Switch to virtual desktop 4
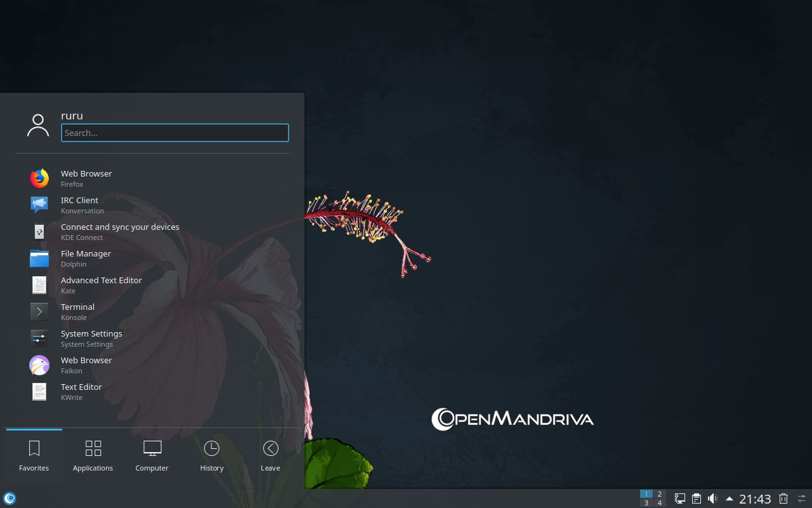This screenshot has width=812, height=508. [x=660, y=503]
